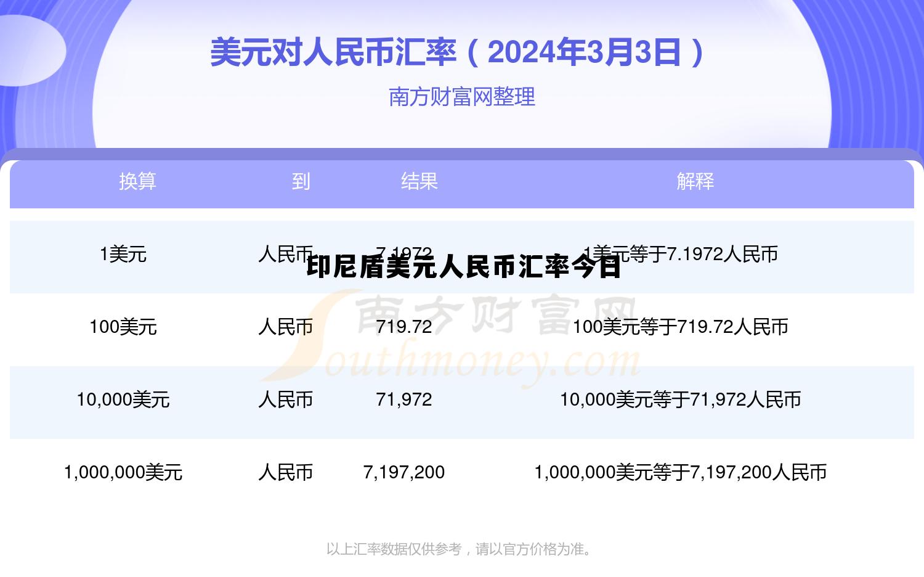Image resolution: width=924 pixels, height=577 pixels.
Task: Click the 10,000美元 conversion entry
Action: pyautogui.click(x=123, y=399)
